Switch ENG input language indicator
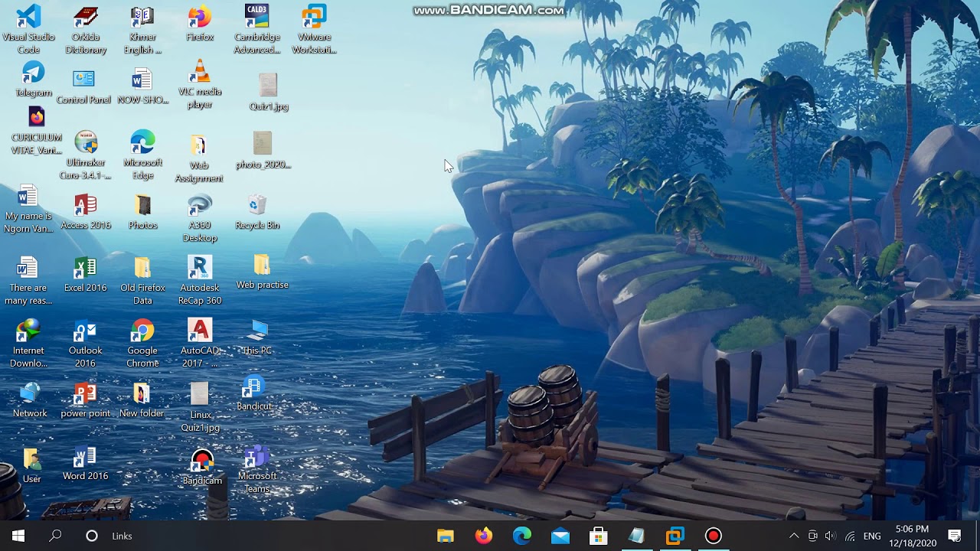Screen dimensions: 980x551 click(x=872, y=536)
